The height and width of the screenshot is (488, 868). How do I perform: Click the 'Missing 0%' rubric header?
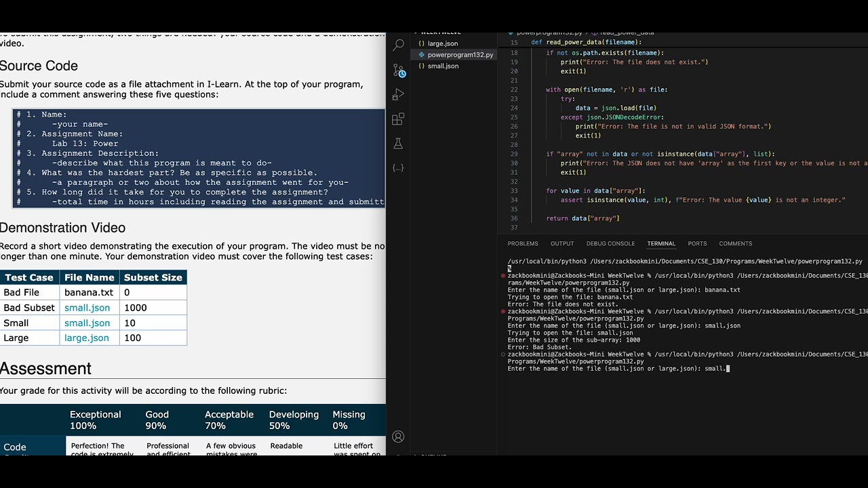(x=349, y=420)
